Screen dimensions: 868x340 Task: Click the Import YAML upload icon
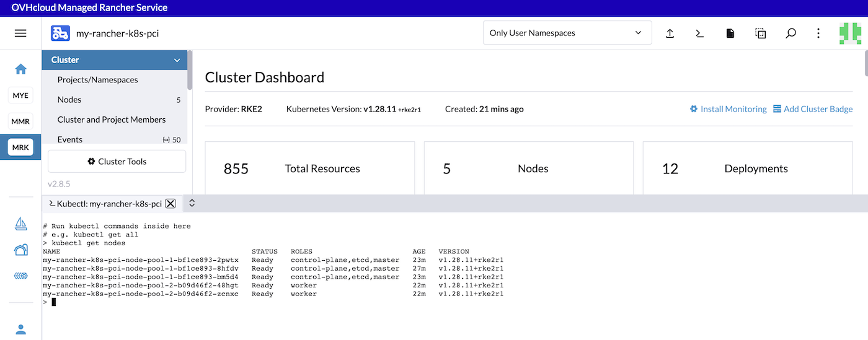[670, 33]
